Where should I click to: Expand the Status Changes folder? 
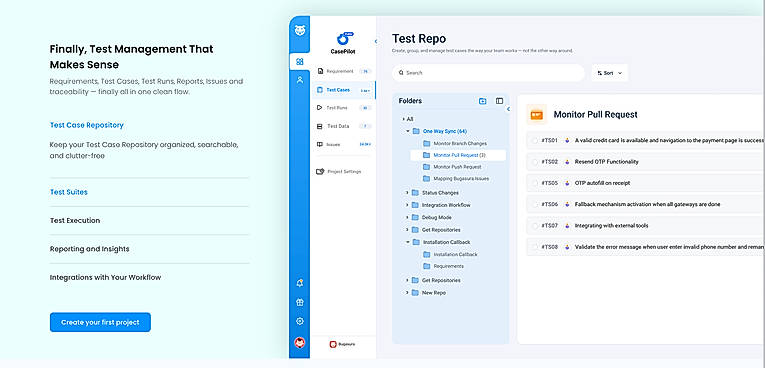click(x=407, y=193)
